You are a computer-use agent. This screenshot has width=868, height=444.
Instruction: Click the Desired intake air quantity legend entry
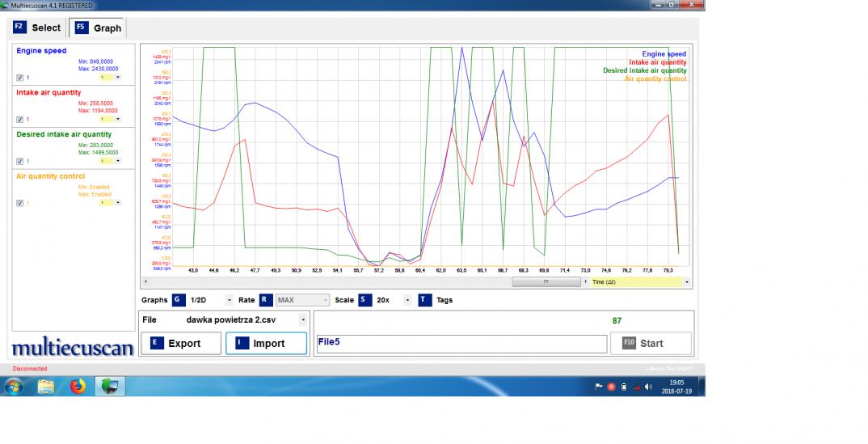pyautogui.click(x=645, y=70)
